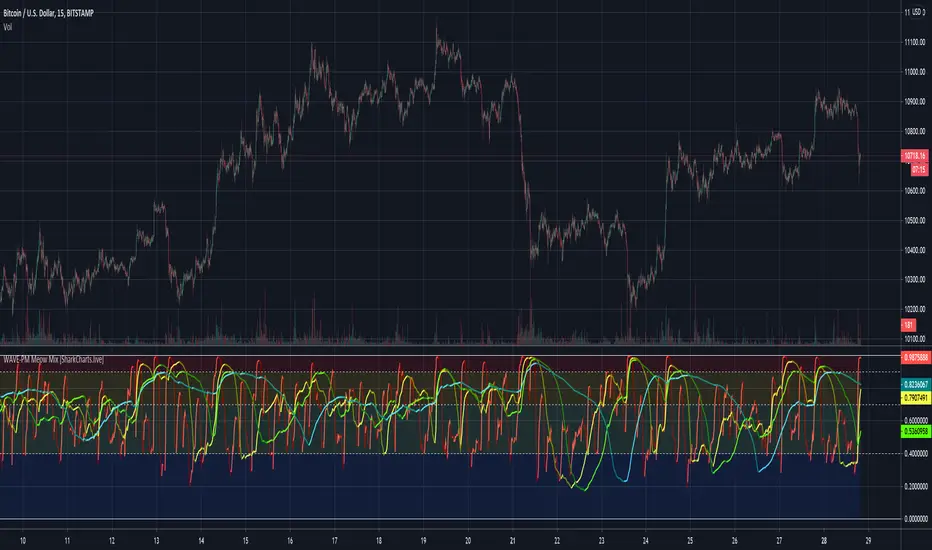Click the 10500.00 price axis label
Screen dimensions: 932x550
point(915,221)
